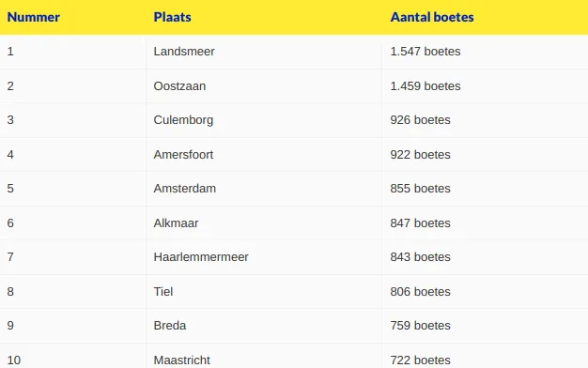
Task: Click the Nummer column header
Action: click(34, 17)
